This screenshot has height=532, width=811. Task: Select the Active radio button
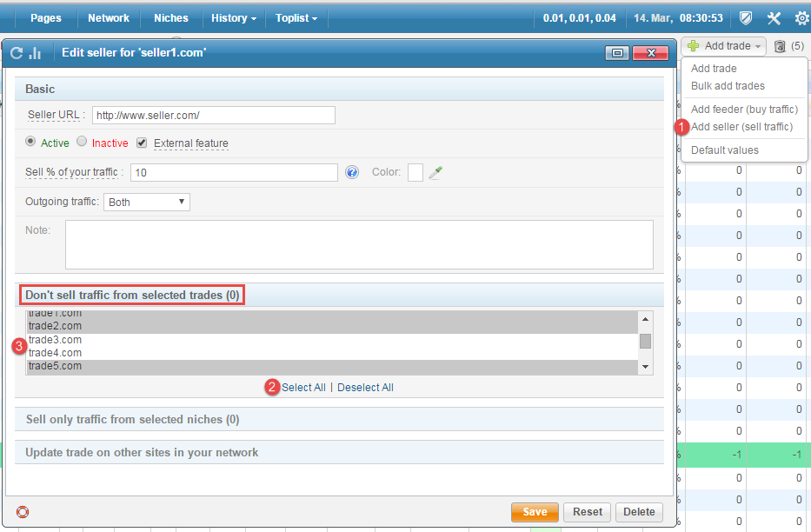(x=31, y=142)
